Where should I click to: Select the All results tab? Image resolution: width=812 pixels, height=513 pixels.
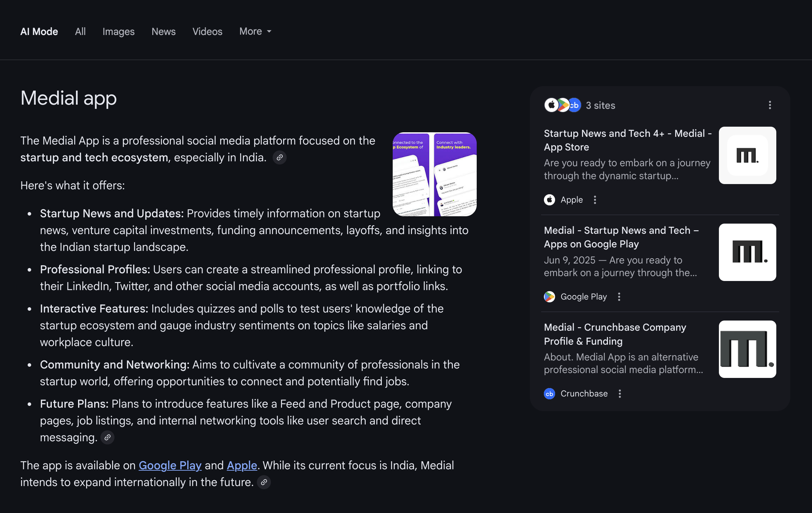click(x=80, y=31)
